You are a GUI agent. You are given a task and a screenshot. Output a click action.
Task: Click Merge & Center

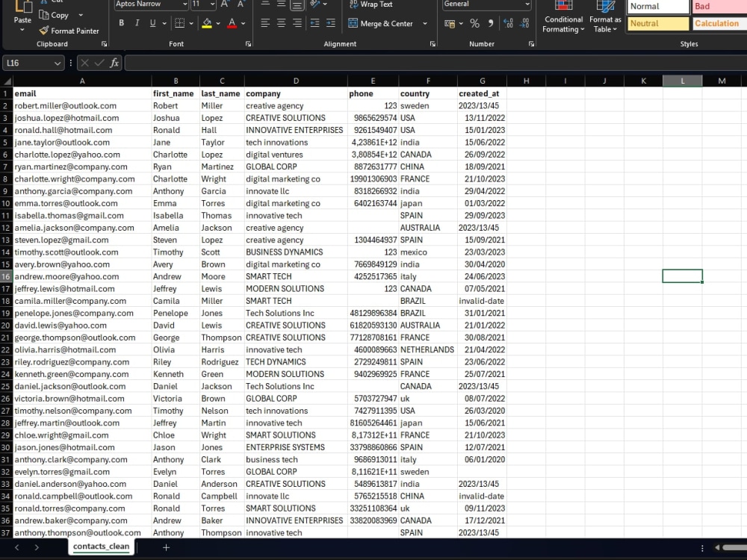(x=381, y=23)
